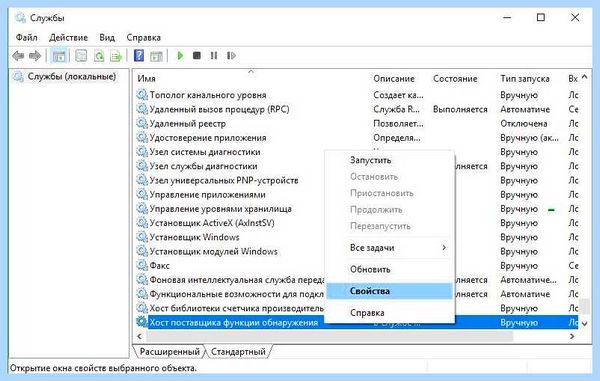Image resolution: width=600 pixels, height=381 pixels.
Task: Select the Управление уровнями хранилища service
Action: tap(220, 208)
